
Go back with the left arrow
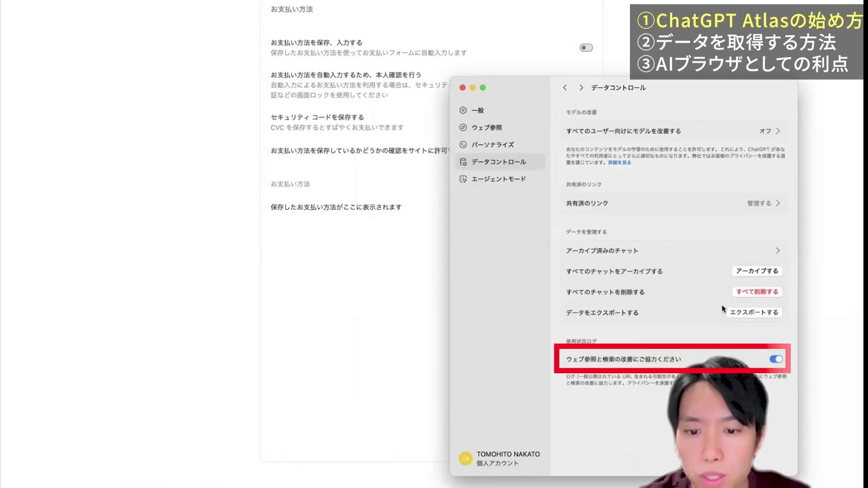(565, 88)
